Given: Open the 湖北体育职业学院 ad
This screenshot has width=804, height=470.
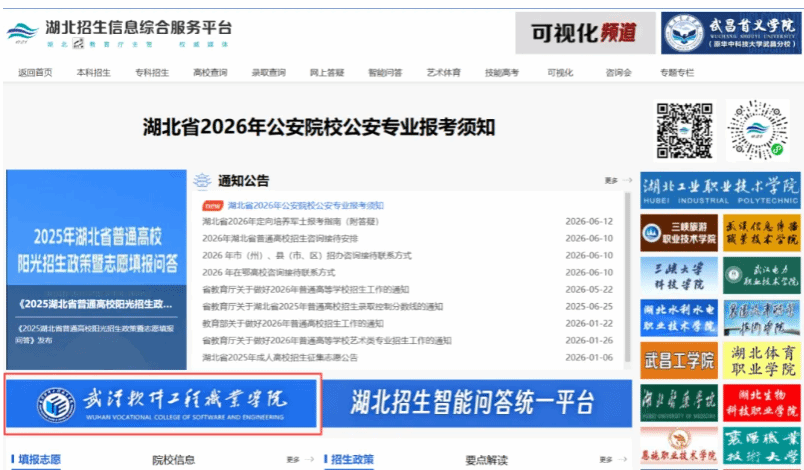Looking at the screenshot, I should (x=762, y=361).
